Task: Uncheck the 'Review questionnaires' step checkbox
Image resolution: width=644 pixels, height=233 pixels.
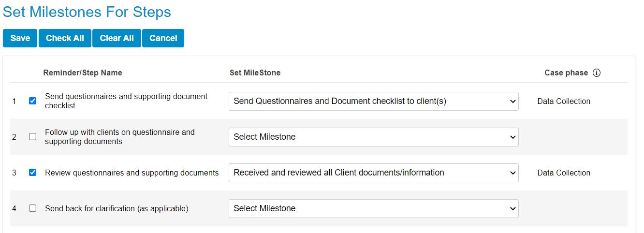Action: coord(33,173)
